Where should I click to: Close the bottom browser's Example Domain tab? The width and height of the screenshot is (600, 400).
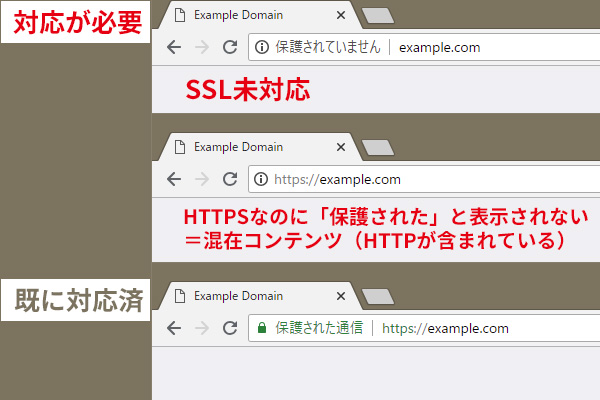(342, 297)
